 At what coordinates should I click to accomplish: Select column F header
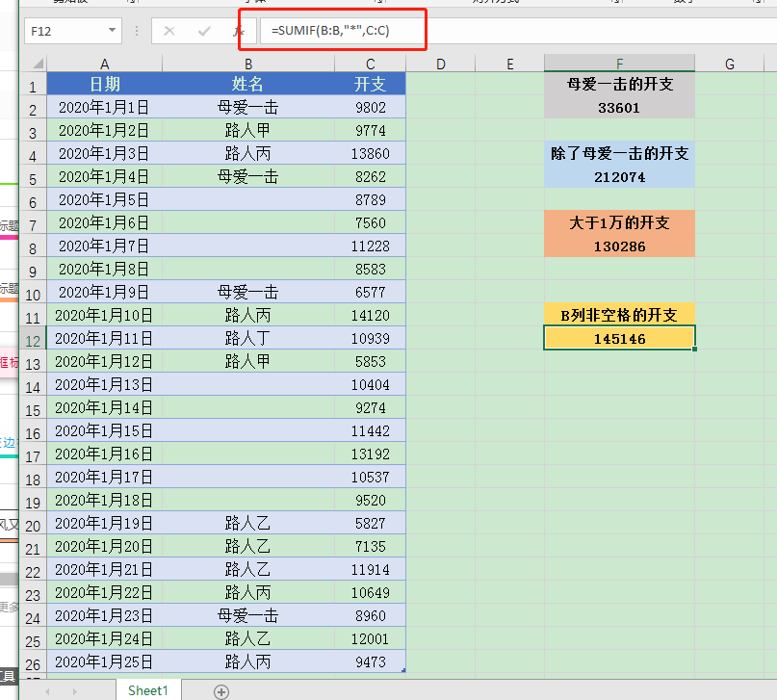(x=619, y=64)
